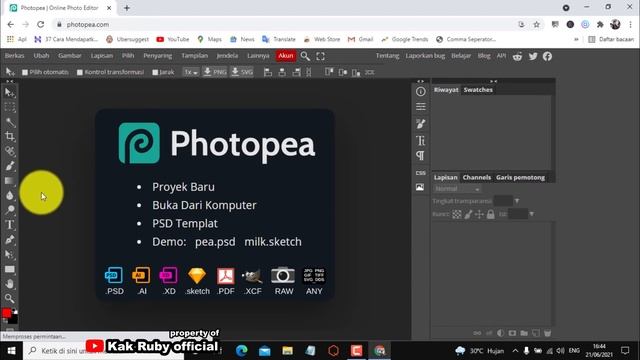
Task: Open Photopea Reddit page icon
Action: click(x=518, y=56)
